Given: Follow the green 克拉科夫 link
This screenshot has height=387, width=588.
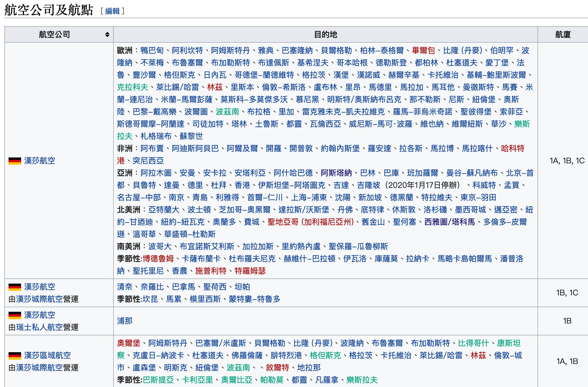Looking at the screenshot, I should click(133, 87).
